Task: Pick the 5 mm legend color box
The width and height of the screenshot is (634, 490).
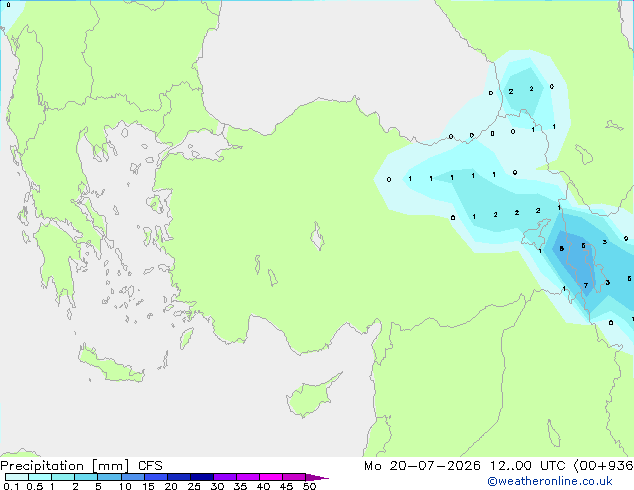Action: (x=109, y=477)
